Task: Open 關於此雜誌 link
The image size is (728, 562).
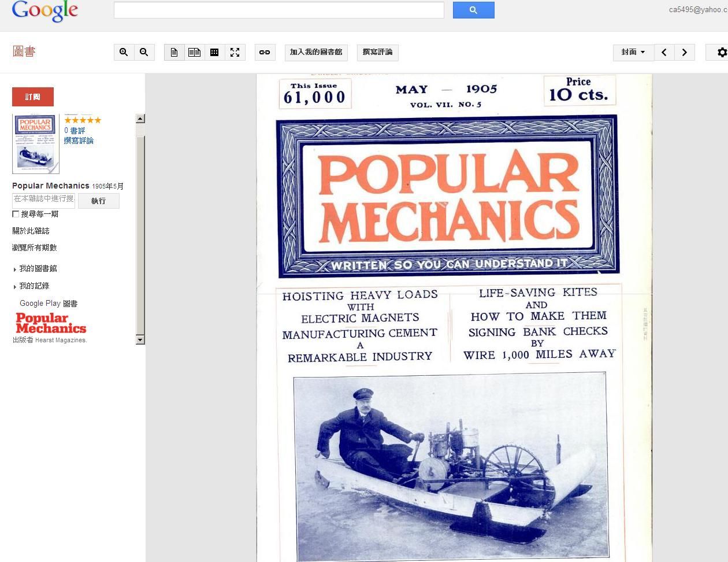Action: 31,231
